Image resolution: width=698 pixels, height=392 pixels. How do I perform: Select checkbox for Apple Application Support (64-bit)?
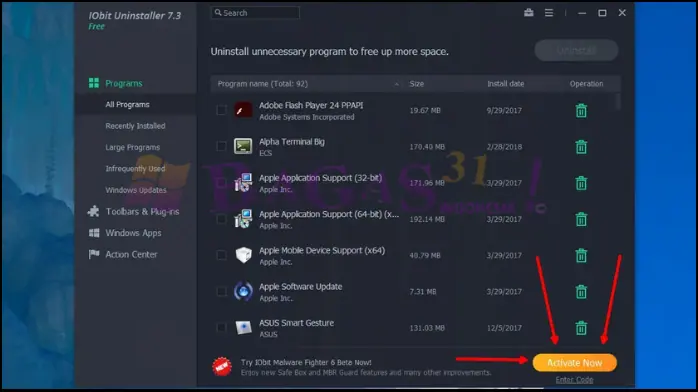tap(221, 218)
